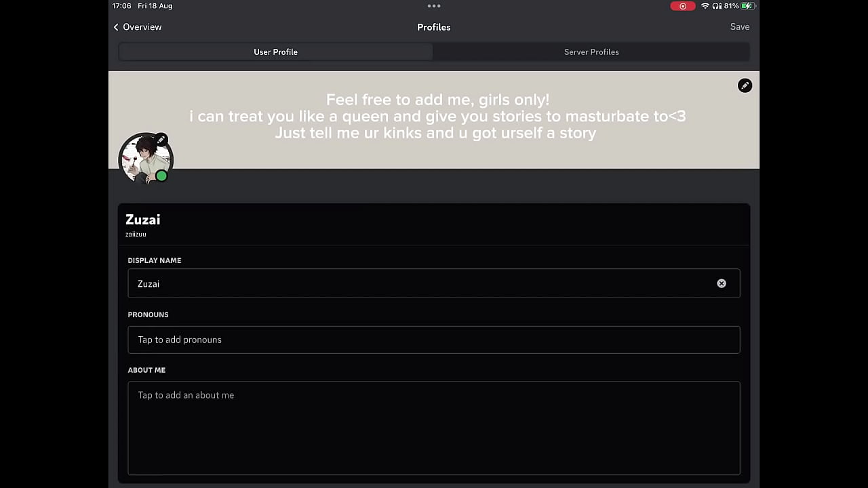Tap the avatar edit pencil icon
868x488 pixels.
click(x=161, y=140)
